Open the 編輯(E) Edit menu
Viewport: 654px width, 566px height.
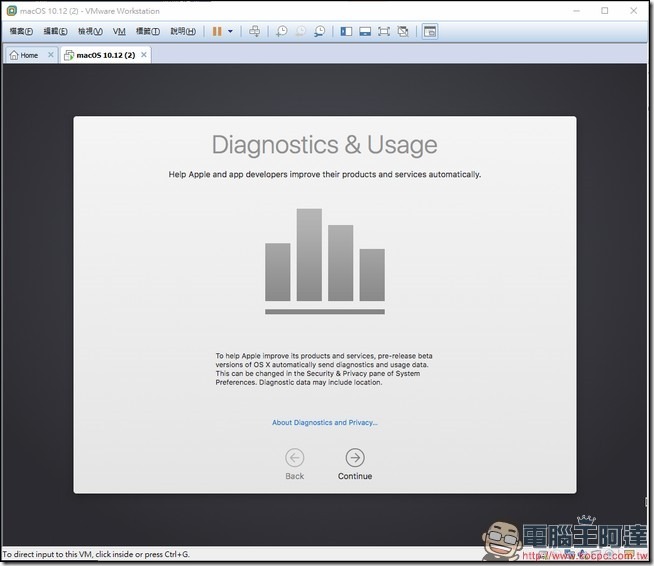pyautogui.click(x=55, y=31)
